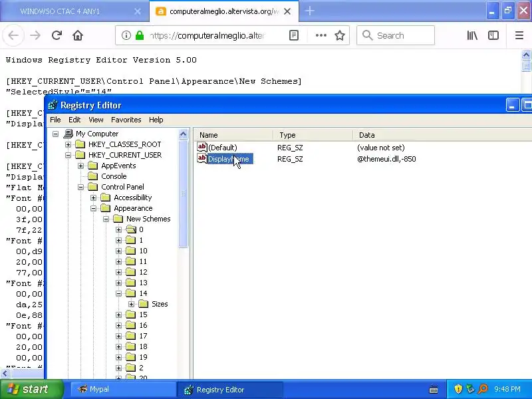Collapse the Appearance key

click(x=93, y=208)
